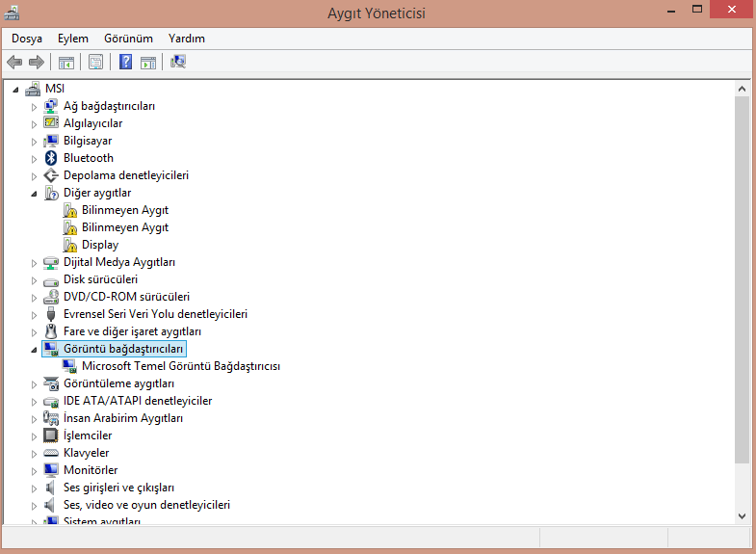The width and height of the screenshot is (756, 554).
Task: Click the İşlemciler processor icon
Action: (x=51, y=435)
